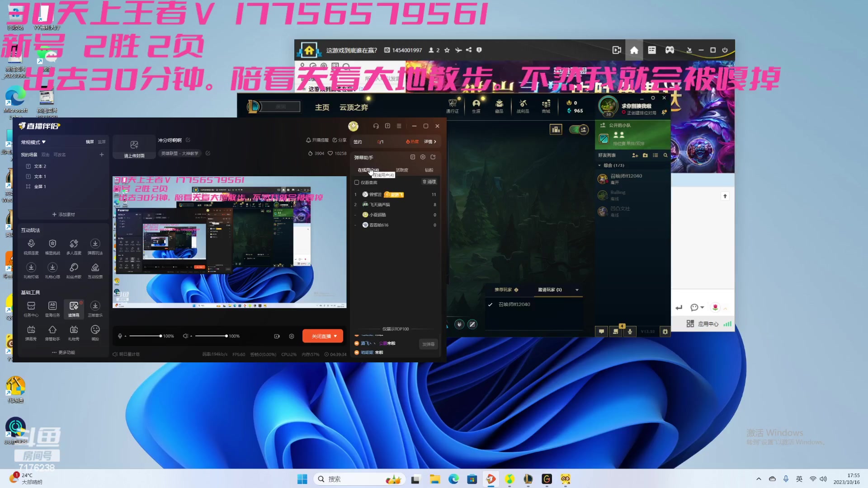The height and width of the screenshot is (488, 868).
Task: Collapse 综合 (1/3) friends group
Action: click(x=600, y=165)
